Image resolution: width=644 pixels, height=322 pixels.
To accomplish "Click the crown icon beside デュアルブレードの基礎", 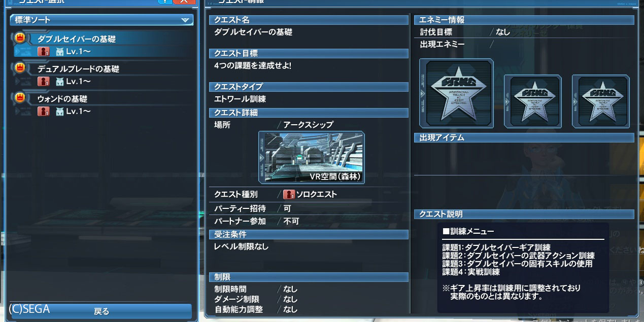I will 20,67.
